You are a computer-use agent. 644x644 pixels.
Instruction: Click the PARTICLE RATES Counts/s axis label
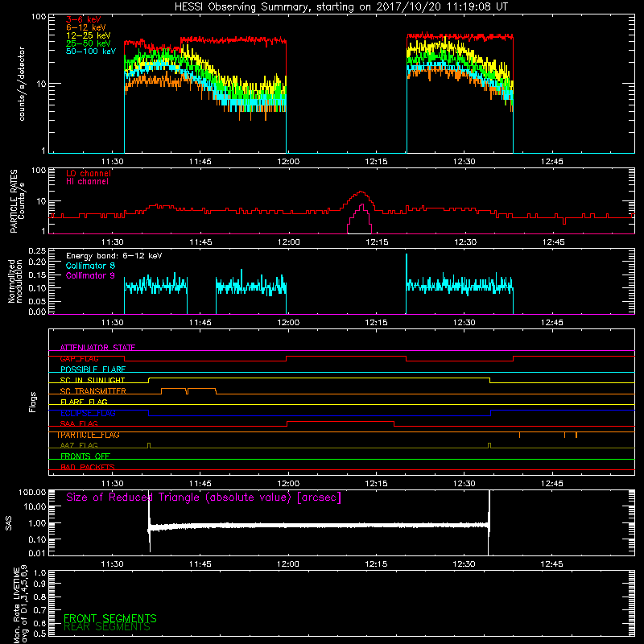(x=17, y=201)
